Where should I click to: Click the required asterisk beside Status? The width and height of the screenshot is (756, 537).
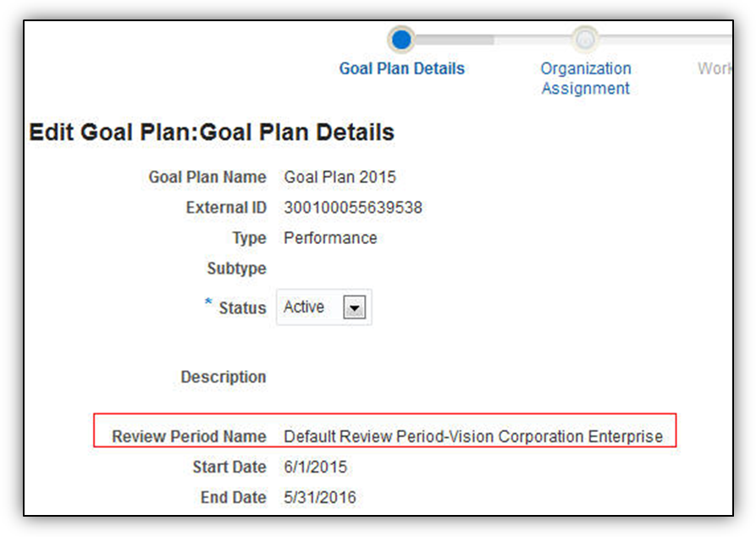pyautogui.click(x=208, y=303)
